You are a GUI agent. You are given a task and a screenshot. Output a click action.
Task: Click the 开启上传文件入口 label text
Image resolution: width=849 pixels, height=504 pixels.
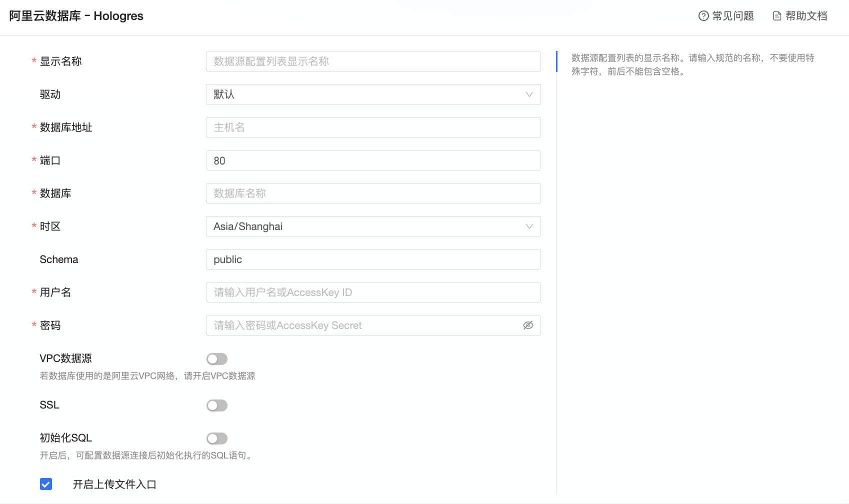point(114,484)
